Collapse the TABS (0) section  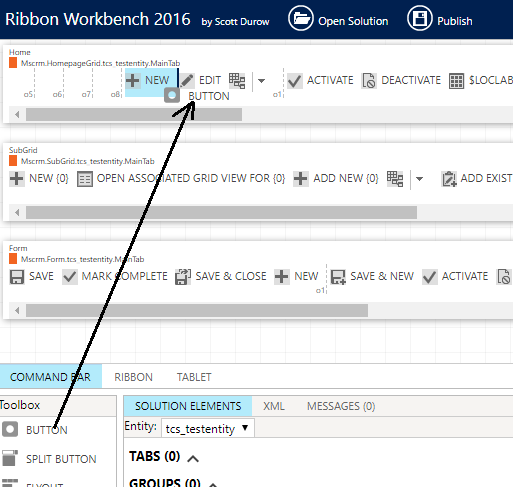pyautogui.click(x=193, y=459)
